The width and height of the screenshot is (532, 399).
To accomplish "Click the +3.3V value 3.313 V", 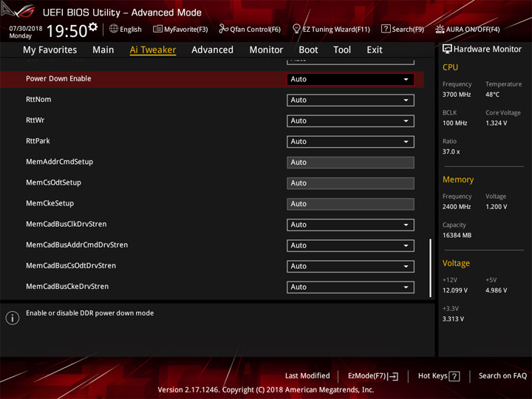I will point(453,319).
